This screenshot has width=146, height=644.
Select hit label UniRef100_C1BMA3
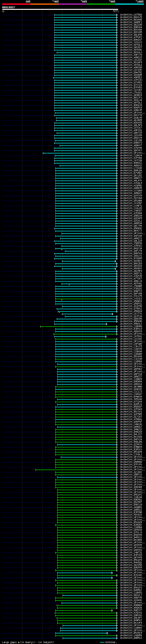[131, 628]
